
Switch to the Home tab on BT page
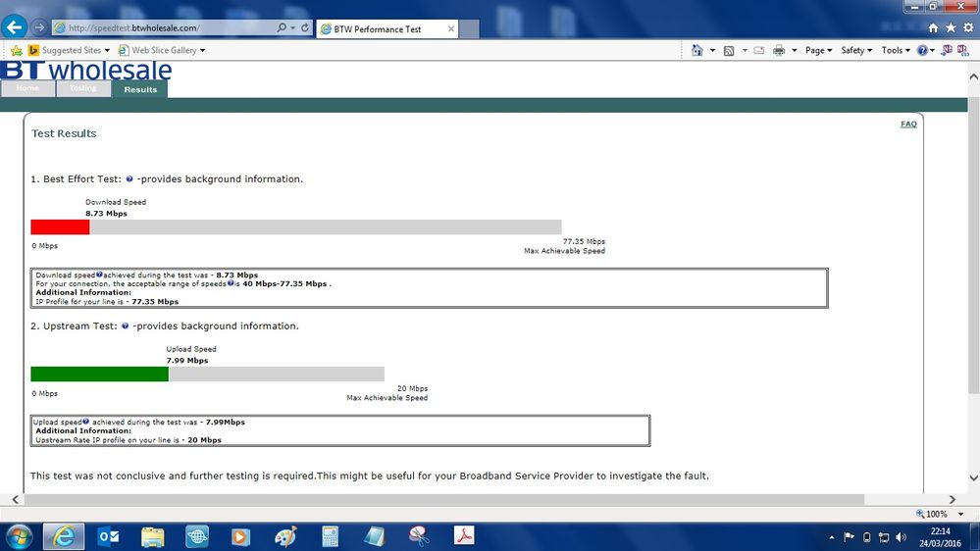[x=27, y=88]
